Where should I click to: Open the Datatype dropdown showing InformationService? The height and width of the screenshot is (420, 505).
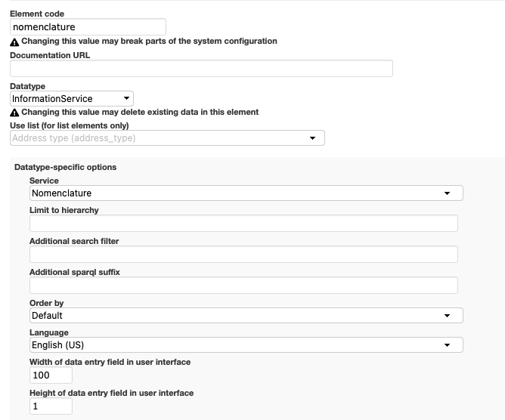tap(72, 98)
